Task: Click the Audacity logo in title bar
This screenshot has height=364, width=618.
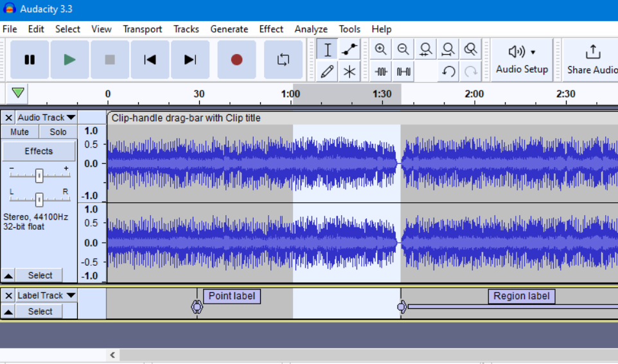Action: point(8,9)
